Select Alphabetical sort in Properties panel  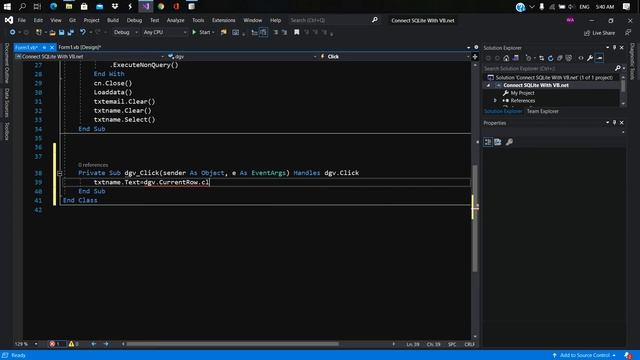click(x=498, y=142)
